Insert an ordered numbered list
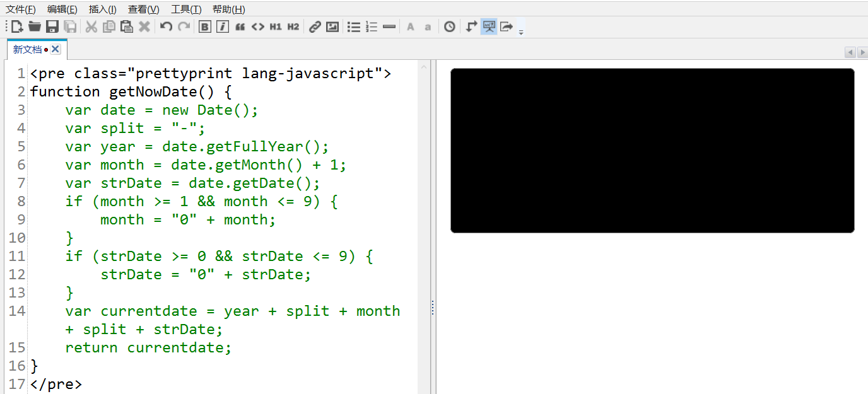This screenshot has width=868, height=394. click(372, 26)
